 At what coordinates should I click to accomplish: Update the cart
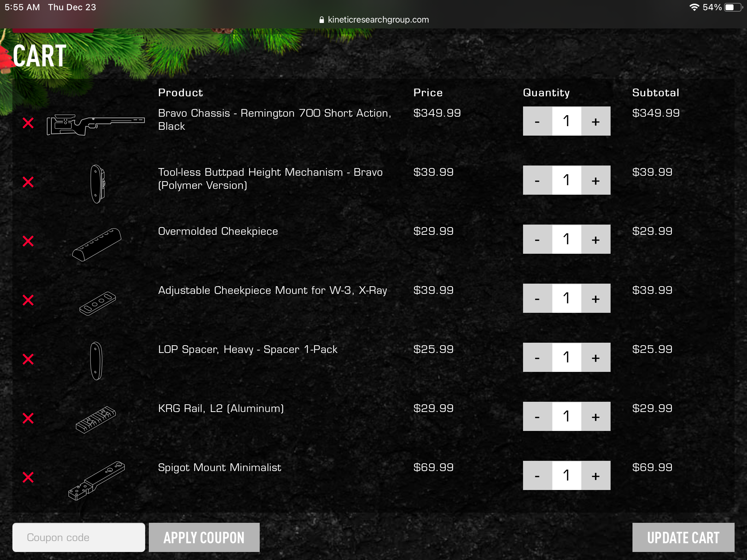(x=683, y=537)
